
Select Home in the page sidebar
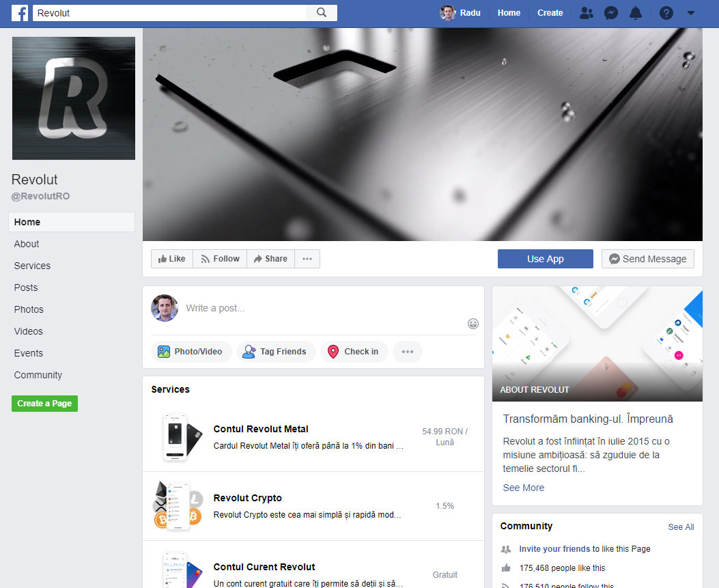[x=72, y=222]
